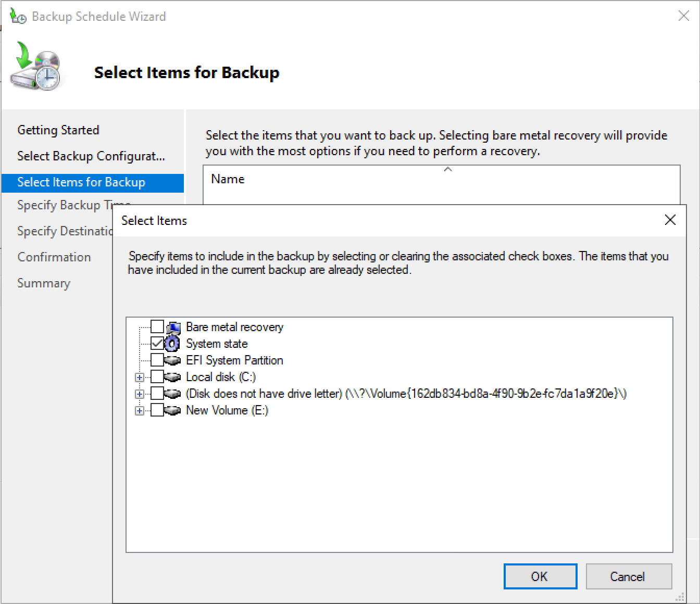Expand the Local disk (C:) tree node
Viewport: 700px width, 604px height.
point(140,378)
